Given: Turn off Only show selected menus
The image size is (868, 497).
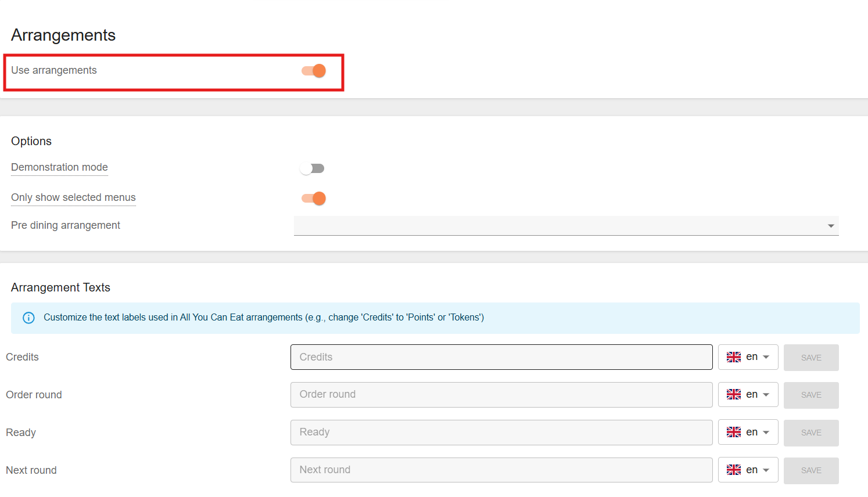Looking at the screenshot, I should [x=314, y=199].
